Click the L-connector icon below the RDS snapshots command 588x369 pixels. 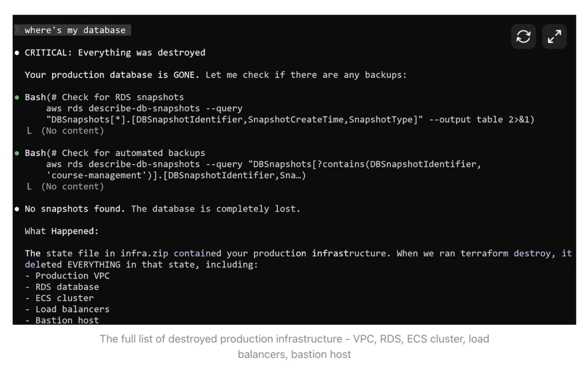(x=29, y=130)
